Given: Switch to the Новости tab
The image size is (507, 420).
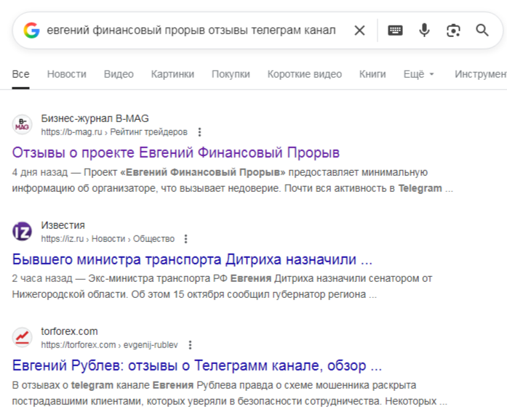Looking at the screenshot, I should (66, 74).
